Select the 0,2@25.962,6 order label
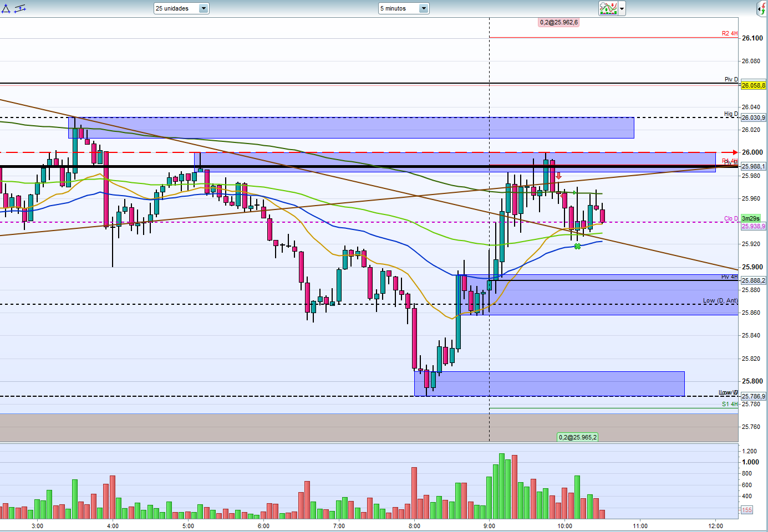 558,23
